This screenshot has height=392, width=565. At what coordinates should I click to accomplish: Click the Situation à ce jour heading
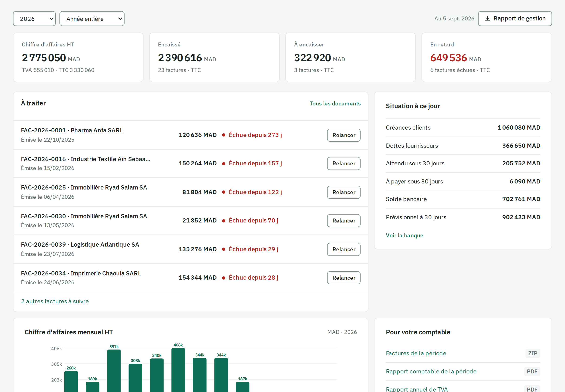413,106
